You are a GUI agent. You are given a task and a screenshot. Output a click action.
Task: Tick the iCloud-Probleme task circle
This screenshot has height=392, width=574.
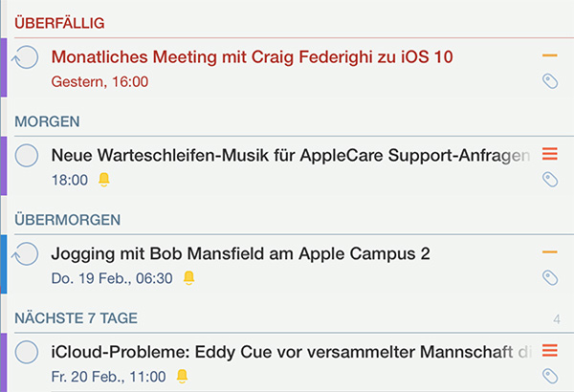(27, 352)
